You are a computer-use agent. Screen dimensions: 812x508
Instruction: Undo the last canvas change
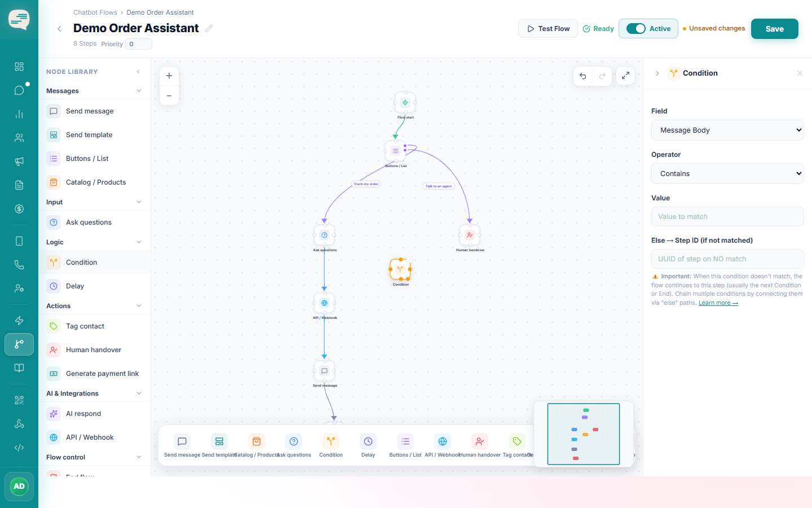pos(583,76)
